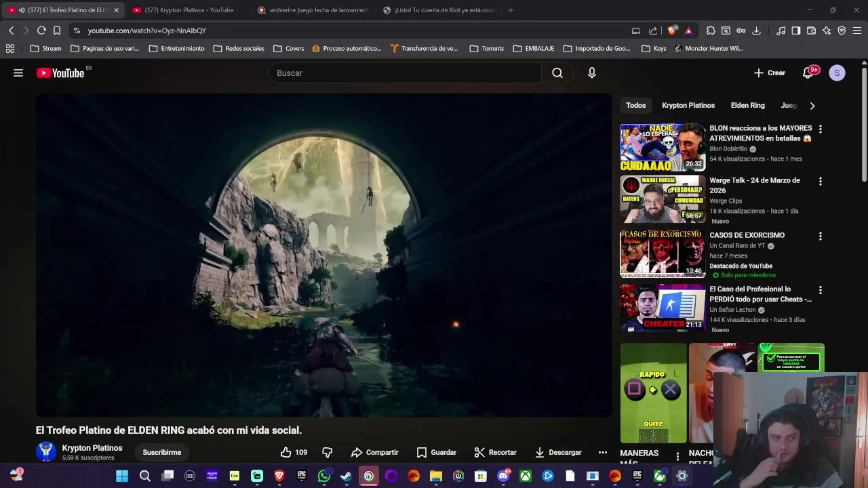This screenshot has height=488, width=868.
Task: Open the bookmarks apps grid icon
Action: tap(10, 48)
